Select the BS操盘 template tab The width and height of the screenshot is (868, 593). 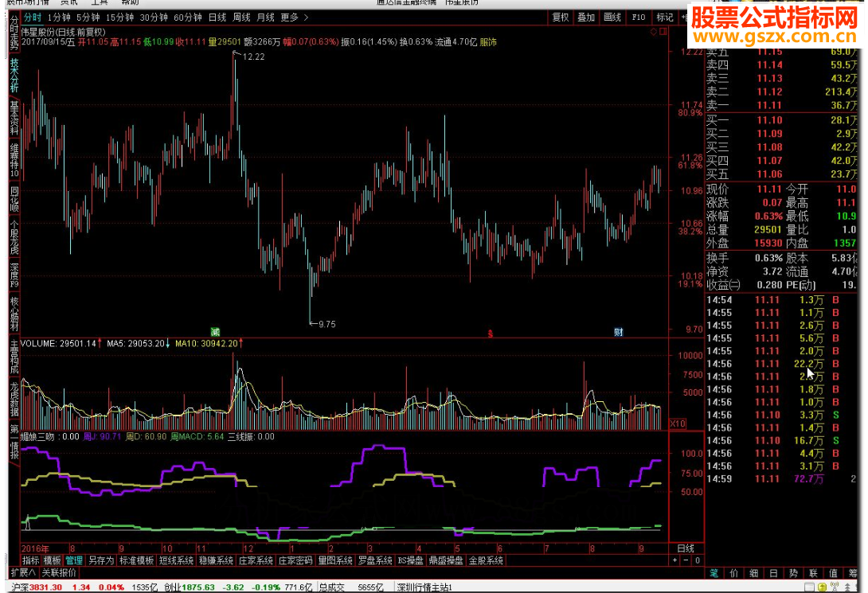(x=410, y=560)
